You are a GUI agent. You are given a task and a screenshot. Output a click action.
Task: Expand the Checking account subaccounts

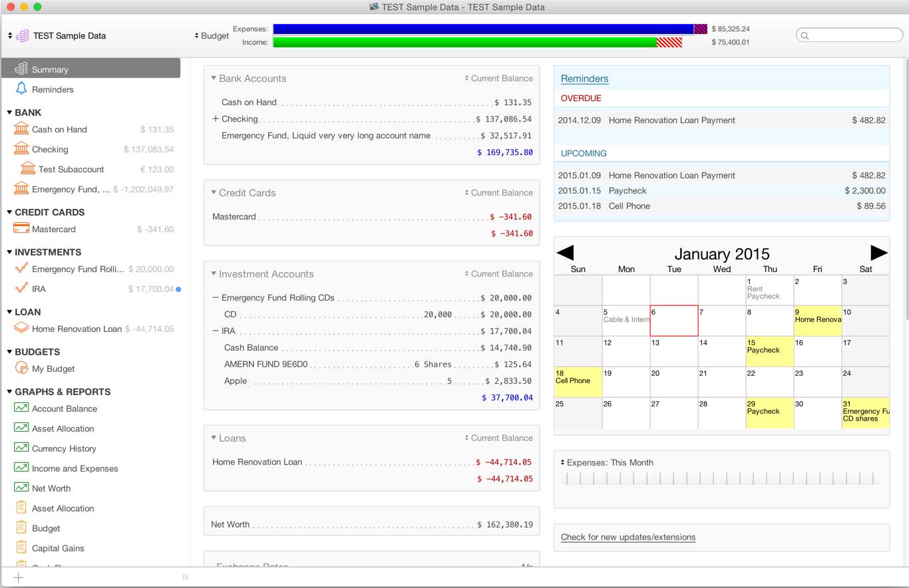tap(215, 119)
